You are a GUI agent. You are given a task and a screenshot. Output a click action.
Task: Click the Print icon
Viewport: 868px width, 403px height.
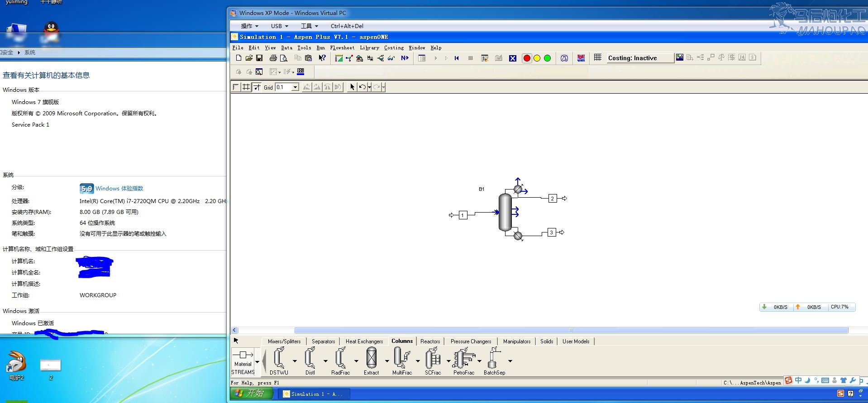(x=273, y=58)
